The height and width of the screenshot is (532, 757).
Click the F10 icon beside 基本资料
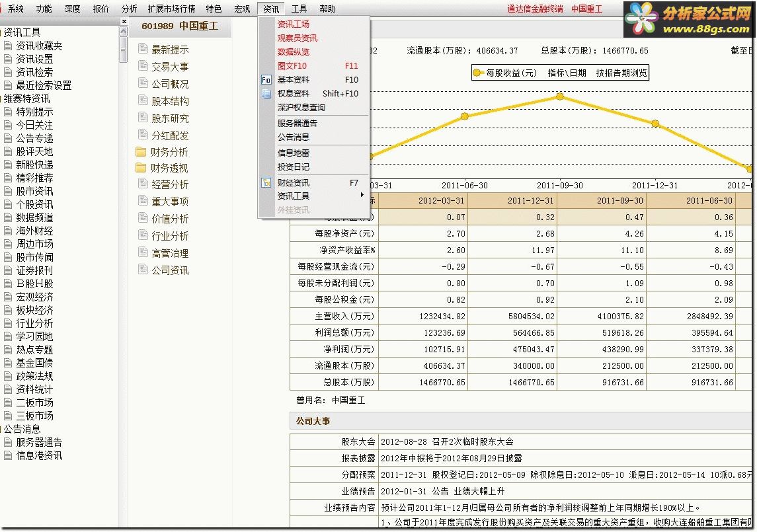coord(266,80)
